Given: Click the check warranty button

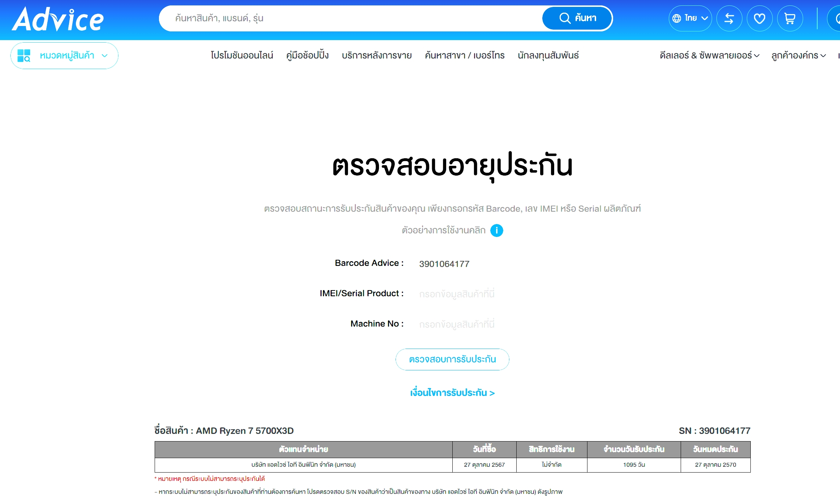Looking at the screenshot, I should (x=452, y=359).
